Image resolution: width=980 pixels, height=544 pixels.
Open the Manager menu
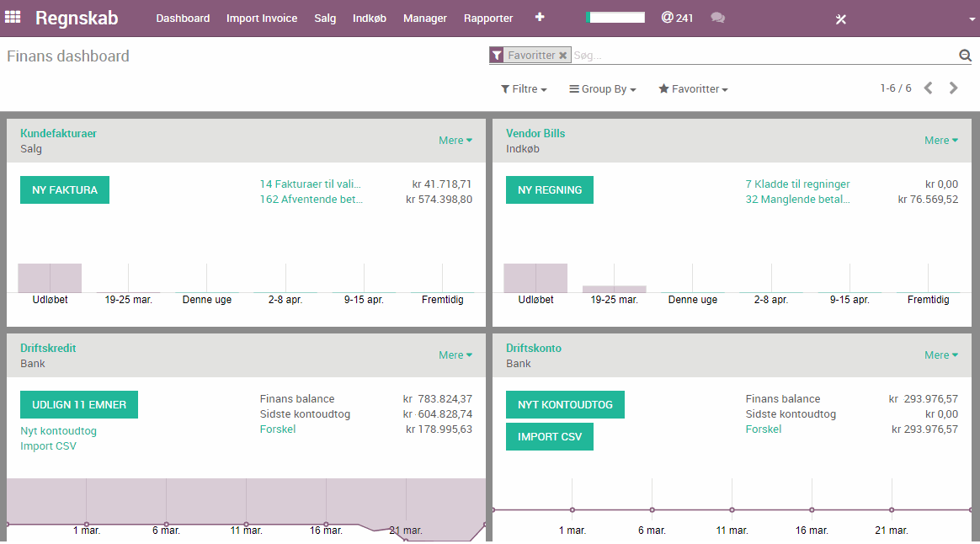point(425,19)
